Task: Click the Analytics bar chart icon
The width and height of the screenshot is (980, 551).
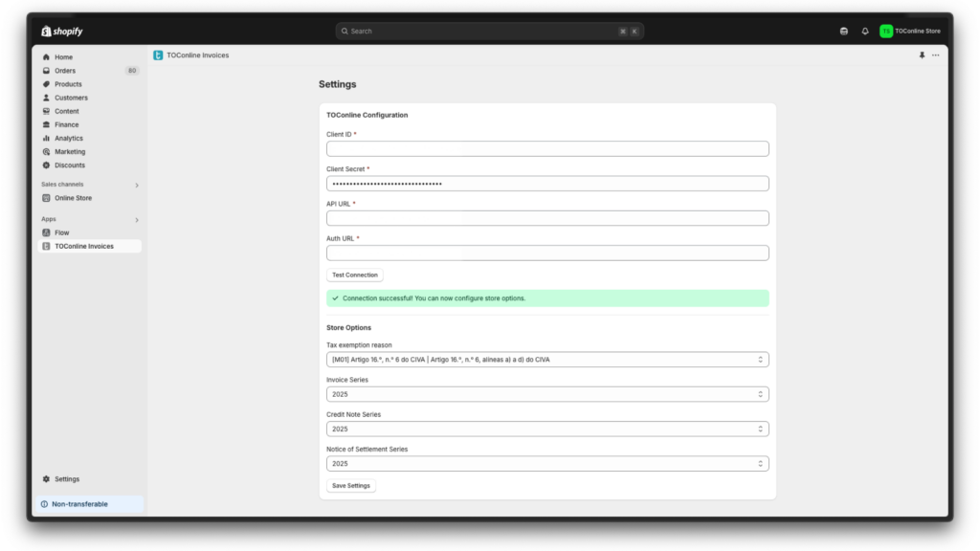Action: 46,138
